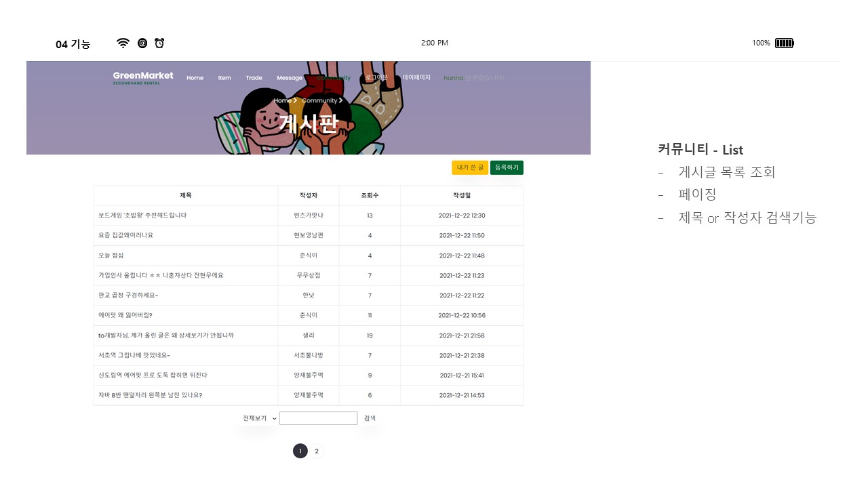868x488 pixels.
Task: Click the Wi-Fi status icon
Action: [123, 43]
